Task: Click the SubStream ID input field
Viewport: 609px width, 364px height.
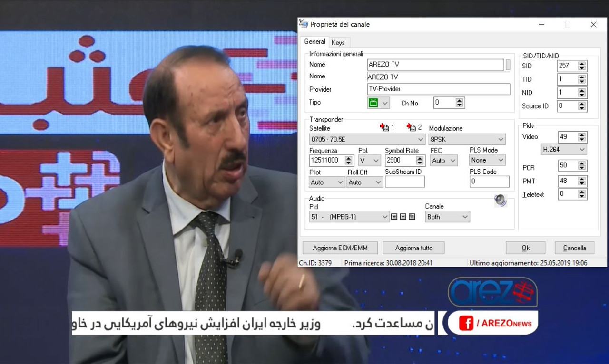Action: click(x=405, y=182)
